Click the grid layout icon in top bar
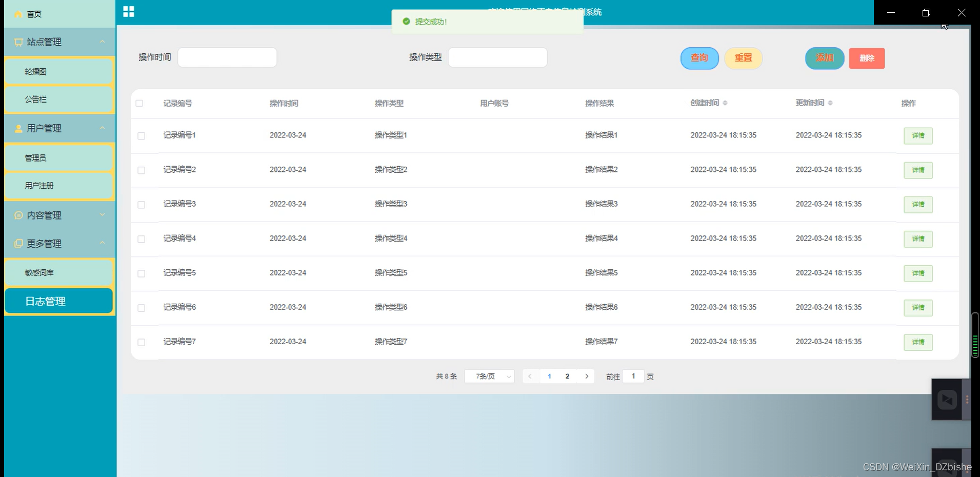Image resolution: width=980 pixels, height=477 pixels. (x=128, y=11)
